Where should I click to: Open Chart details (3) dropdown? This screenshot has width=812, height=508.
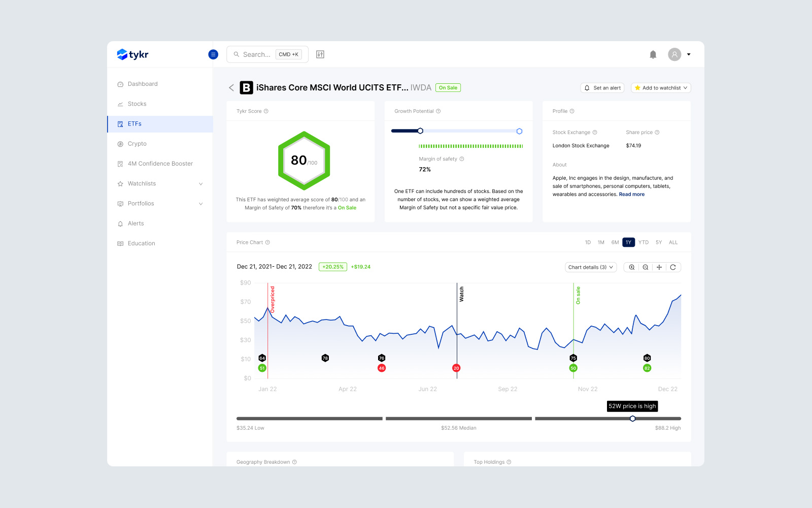click(591, 267)
